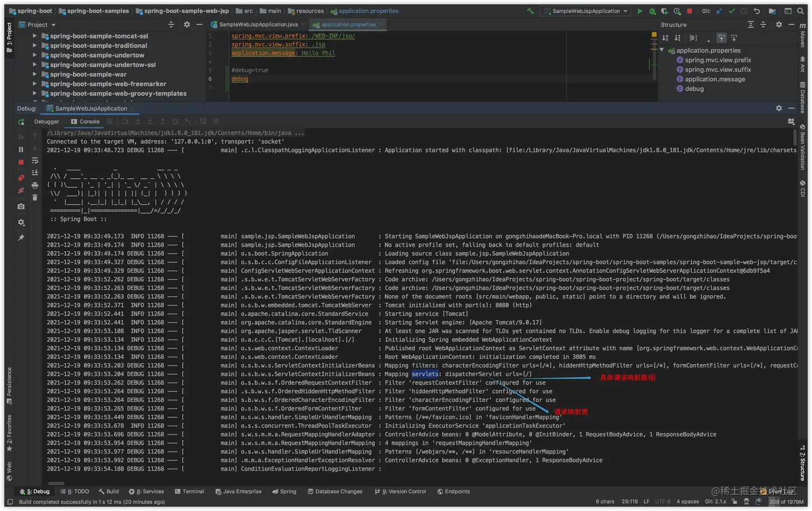The image size is (812, 511).
Task: Expand the spring-boot-sample-web-freemarker project node
Action: tap(35, 84)
